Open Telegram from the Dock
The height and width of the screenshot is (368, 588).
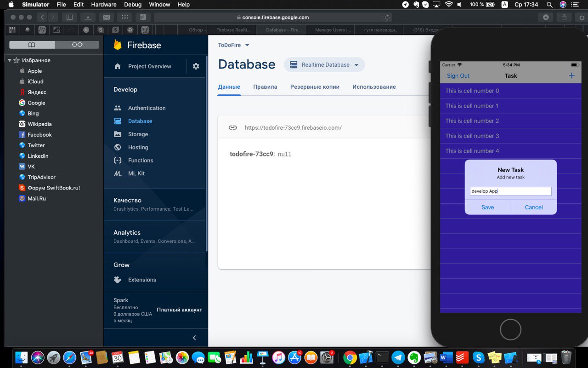398,357
